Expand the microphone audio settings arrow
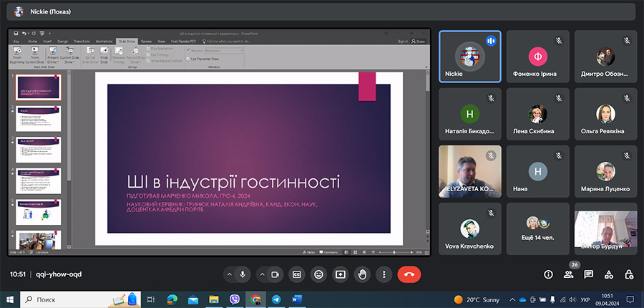This screenshot has width=644, height=308. 228,274
